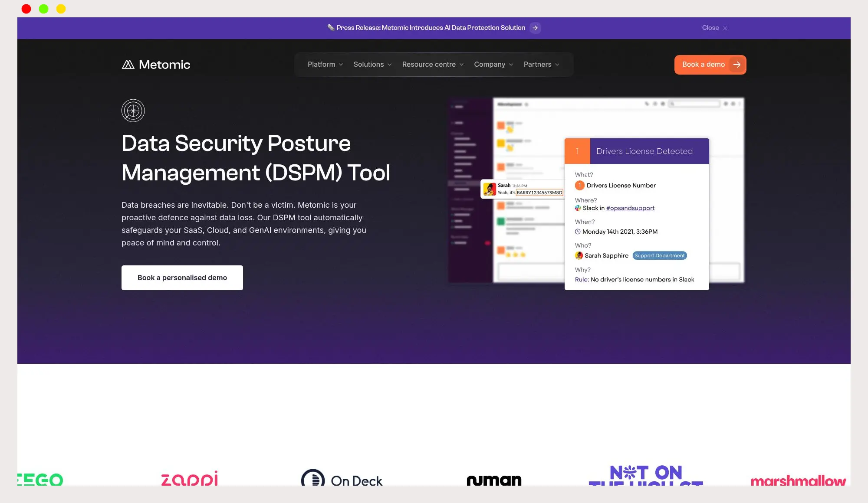This screenshot has width=868, height=503.
Task: Open the #opsandsupport channel link
Action: tap(630, 208)
